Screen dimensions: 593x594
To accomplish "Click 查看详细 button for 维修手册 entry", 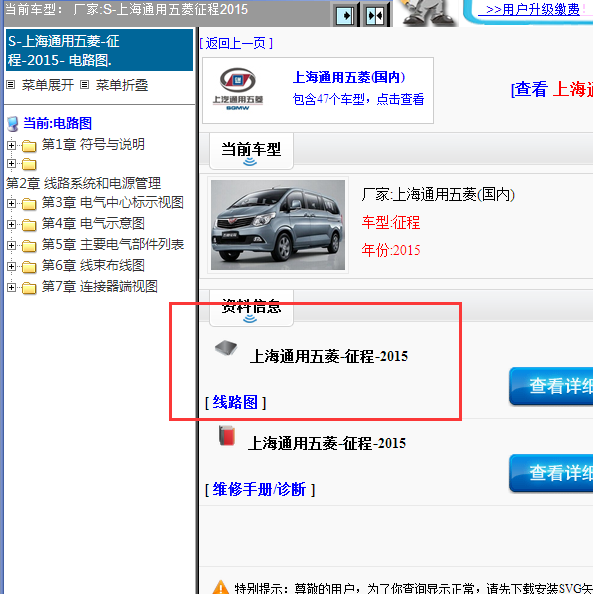I will (x=551, y=474).
